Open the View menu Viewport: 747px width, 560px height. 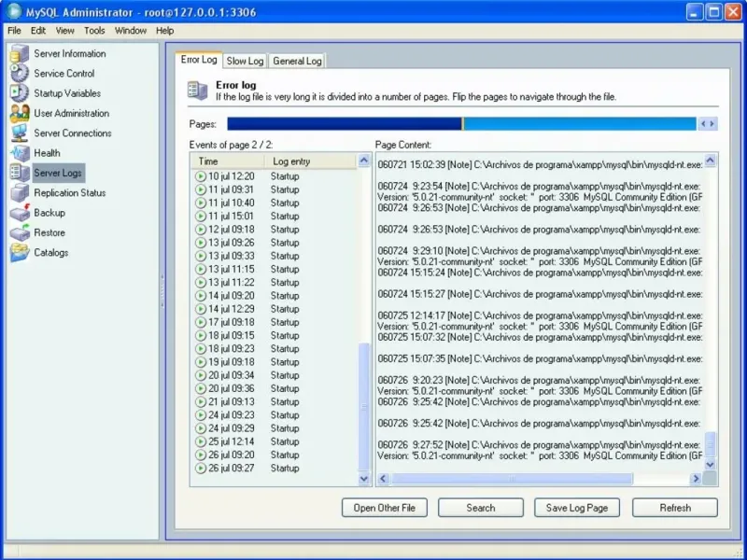[64, 31]
